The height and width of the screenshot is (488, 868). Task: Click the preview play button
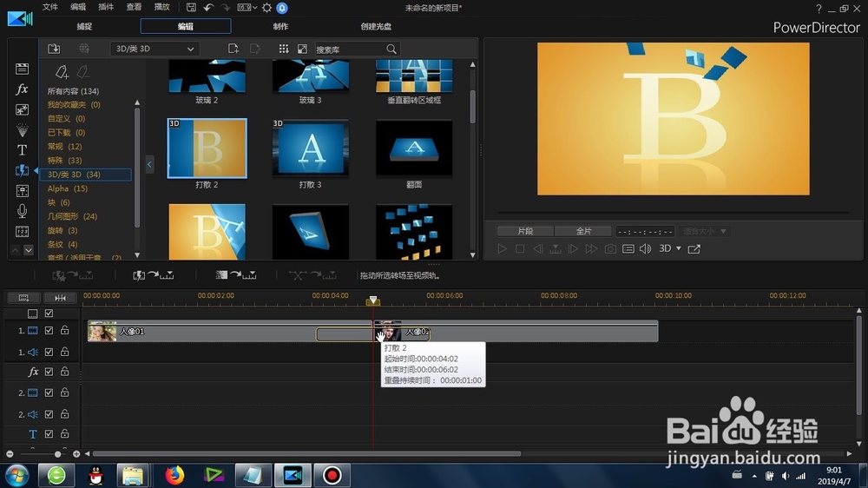(502, 248)
